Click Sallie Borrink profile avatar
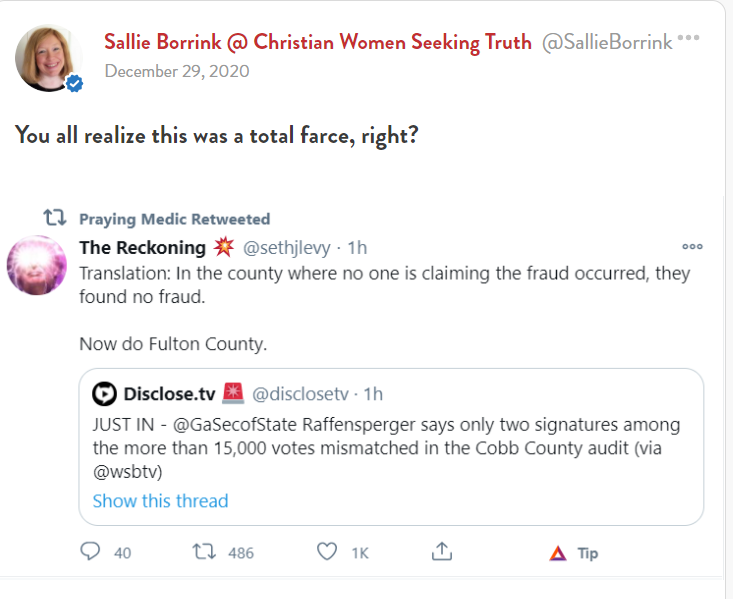The width and height of the screenshot is (733, 599). point(47,57)
